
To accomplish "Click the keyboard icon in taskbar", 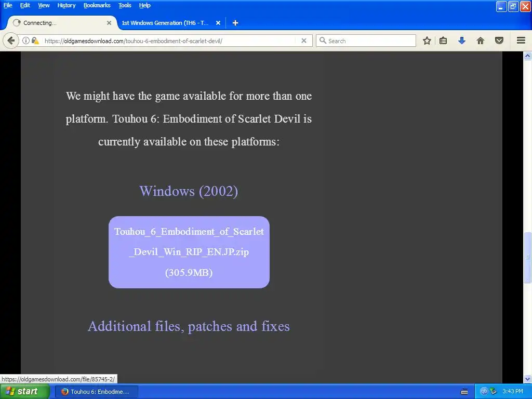I will point(464,392).
